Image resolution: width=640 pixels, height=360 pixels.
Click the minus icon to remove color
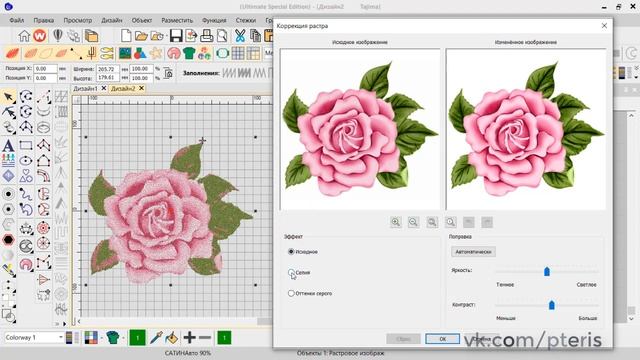pos(205,338)
